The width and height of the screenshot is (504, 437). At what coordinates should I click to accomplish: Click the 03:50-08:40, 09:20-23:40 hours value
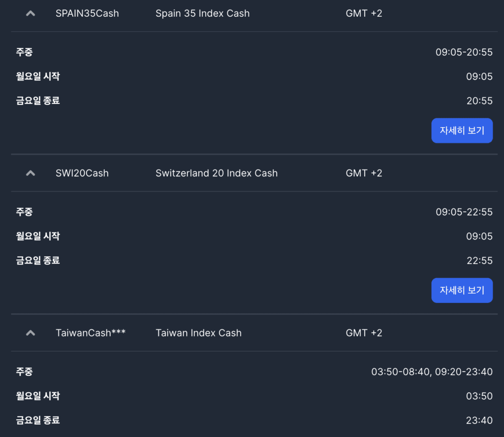(432, 371)
